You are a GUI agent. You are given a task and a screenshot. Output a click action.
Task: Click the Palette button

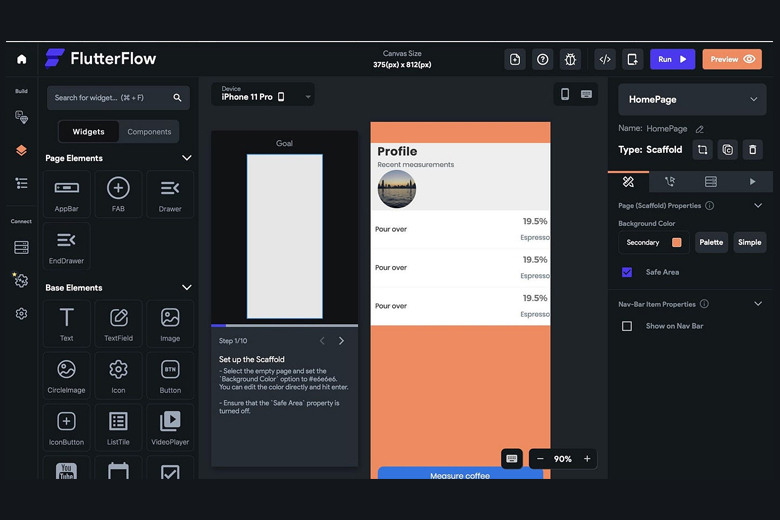[711, 242]
